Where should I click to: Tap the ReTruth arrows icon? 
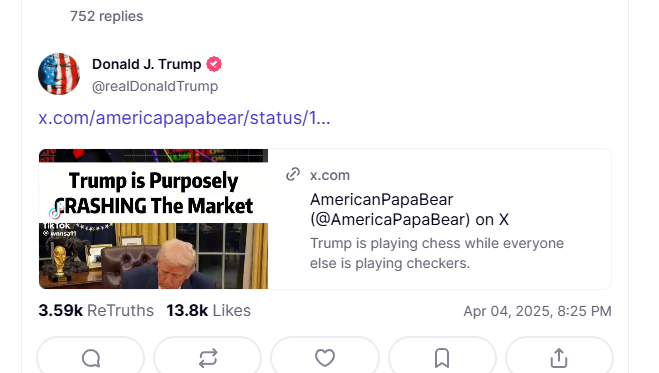[x=208, y=358]
